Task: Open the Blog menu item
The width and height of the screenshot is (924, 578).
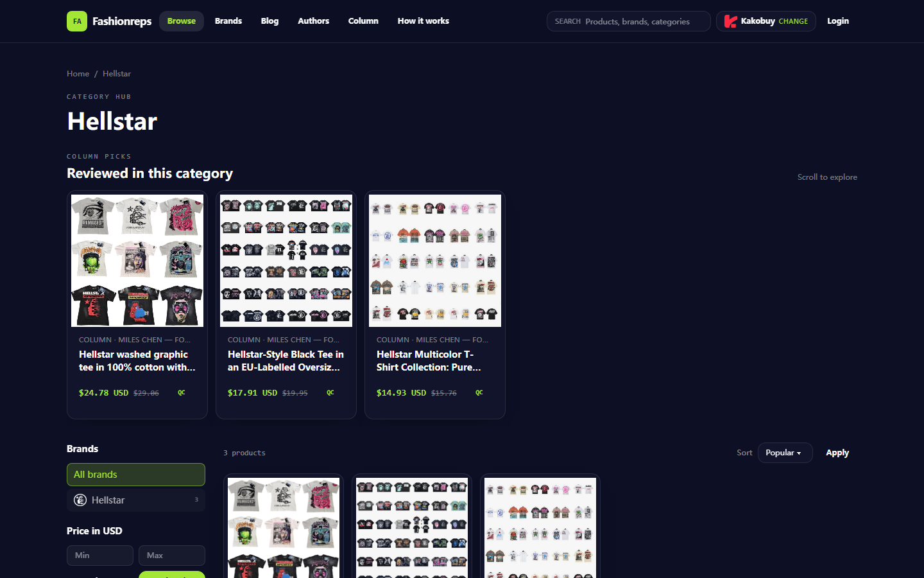Action: click(x=269, y=21)
